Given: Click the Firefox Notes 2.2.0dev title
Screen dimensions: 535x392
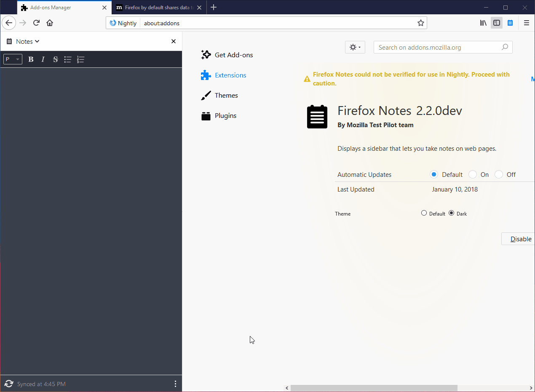Looking at the screenshot, I should (x=400, y=111).
